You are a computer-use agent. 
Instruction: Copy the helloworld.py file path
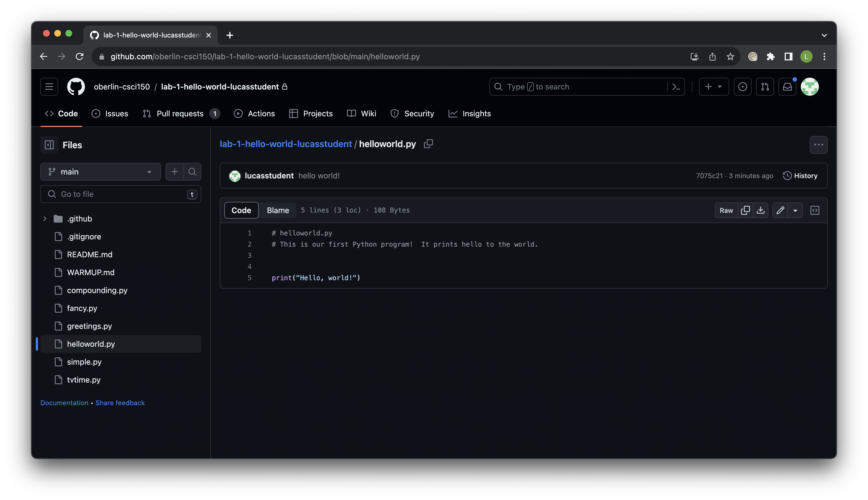pos(428,144)
